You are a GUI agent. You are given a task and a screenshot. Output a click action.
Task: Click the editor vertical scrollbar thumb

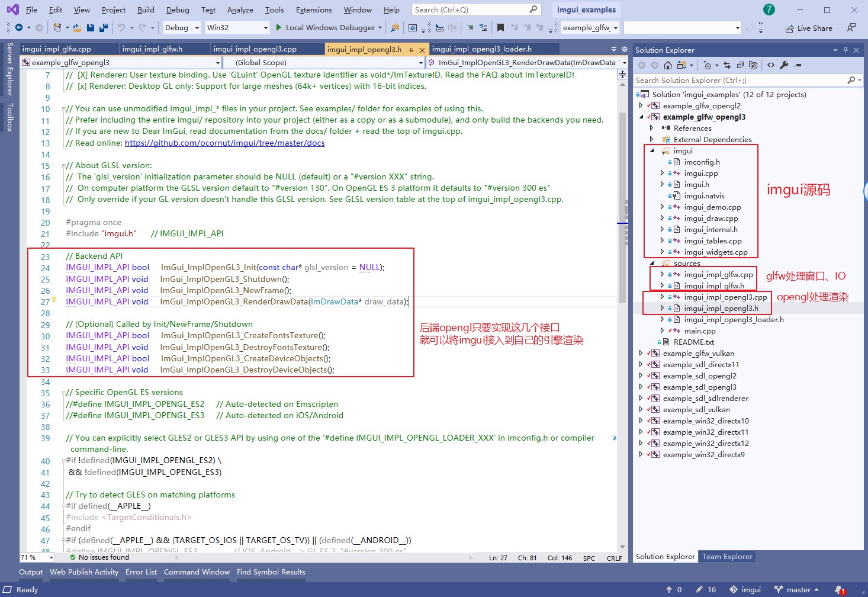pos(622,207)
